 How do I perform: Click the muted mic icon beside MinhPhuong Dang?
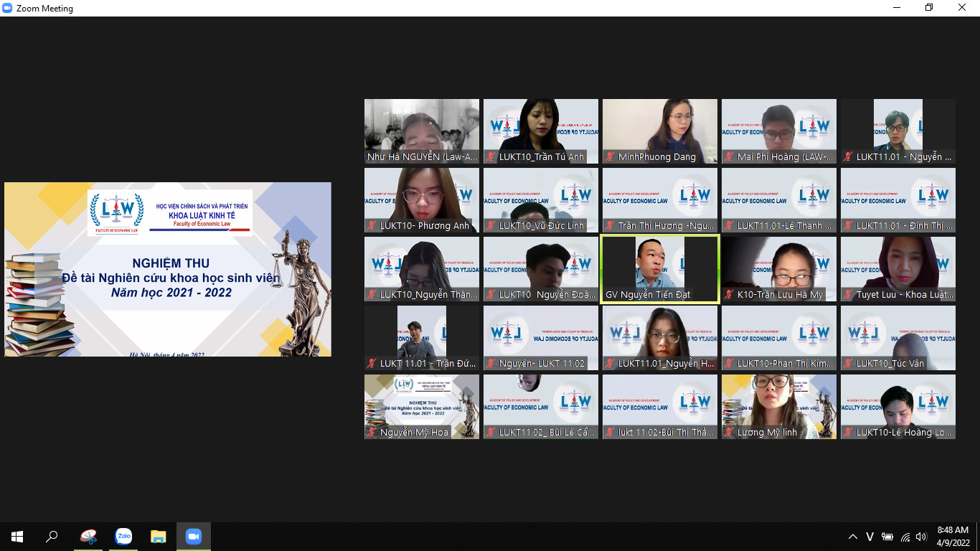611,156
